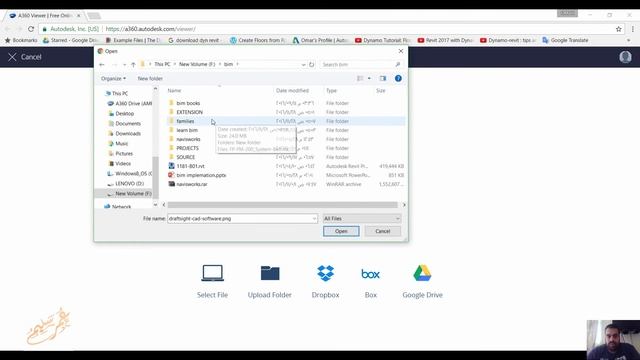Click the Open button
Screen dimensions: 640x360
(341, 231)
